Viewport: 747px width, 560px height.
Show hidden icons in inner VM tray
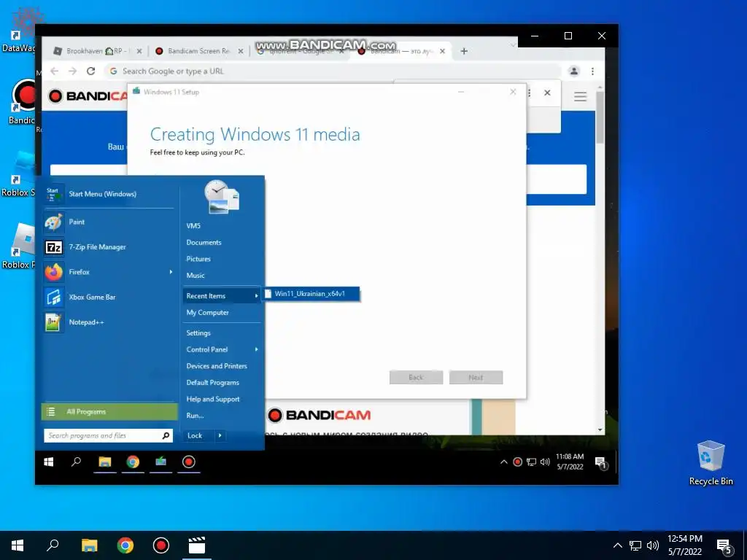pos(503,462)
